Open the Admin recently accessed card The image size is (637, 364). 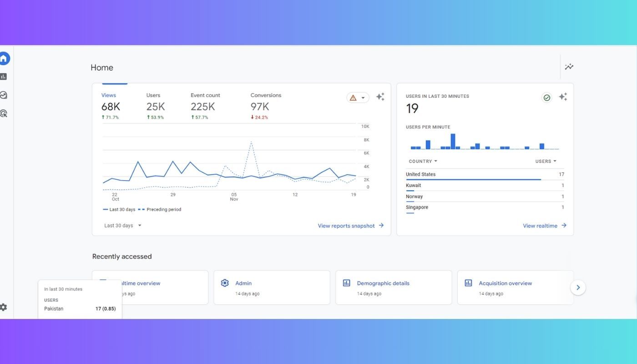(x=272, y=288)
